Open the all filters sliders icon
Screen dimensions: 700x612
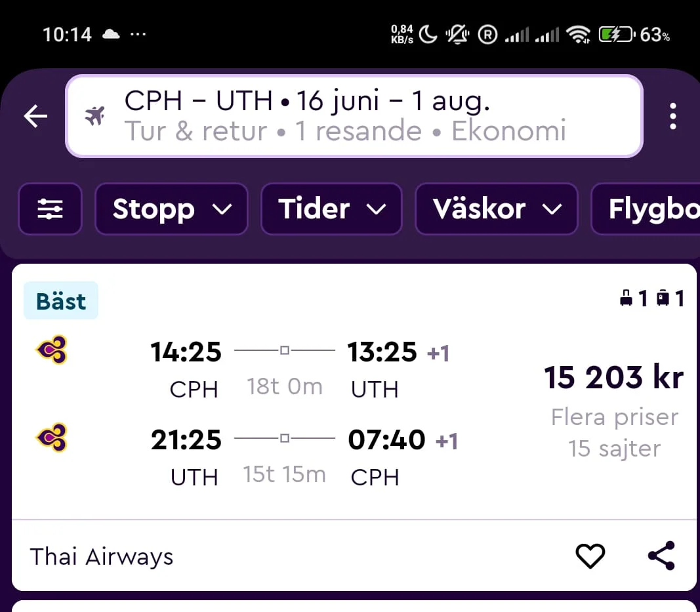tap(50, 209)
